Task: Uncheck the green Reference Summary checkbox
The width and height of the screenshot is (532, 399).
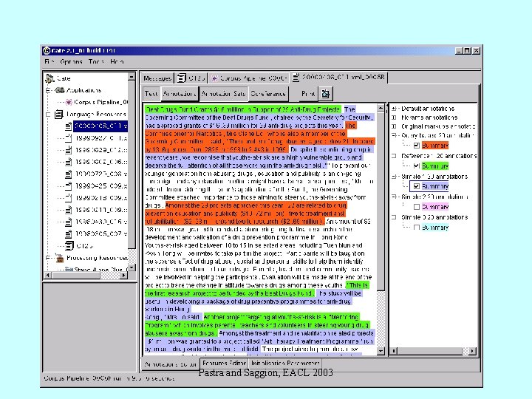Action: pyautogui.click(x=417, y=166)
